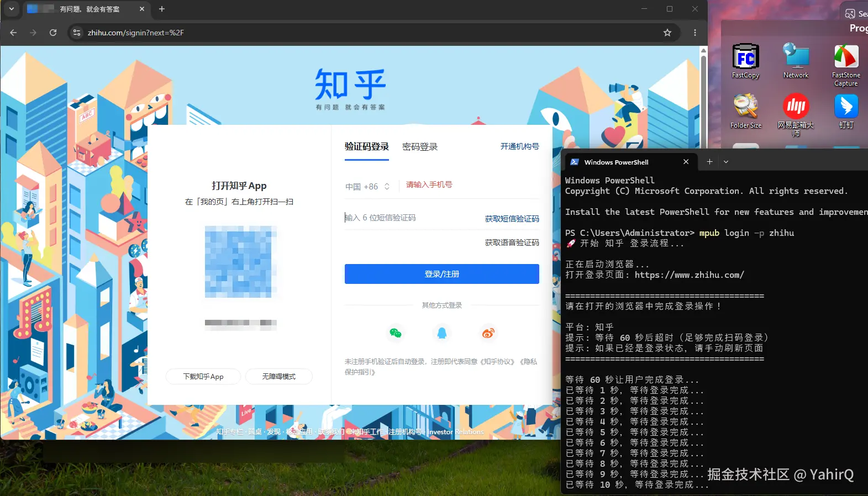The image size is (868, 496).
Task: Click 无障碍模式 button
Action: tap(279, 377)
